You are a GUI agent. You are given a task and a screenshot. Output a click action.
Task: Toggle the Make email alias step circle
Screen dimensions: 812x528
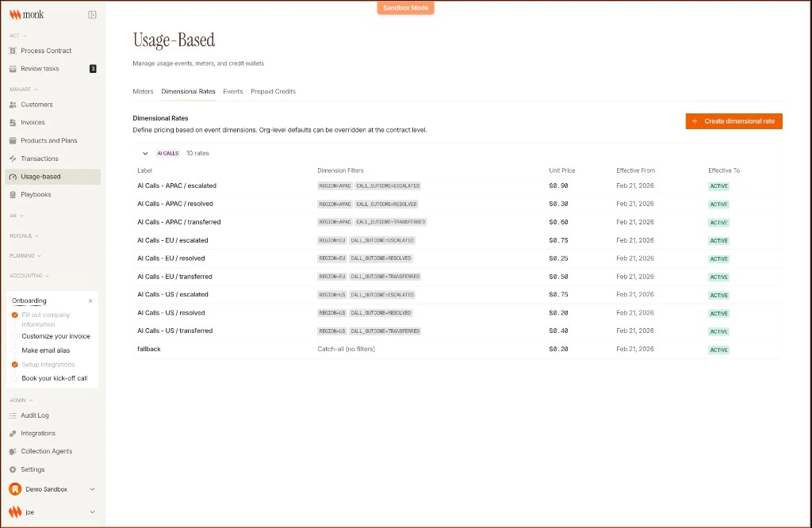pos(15,350)
